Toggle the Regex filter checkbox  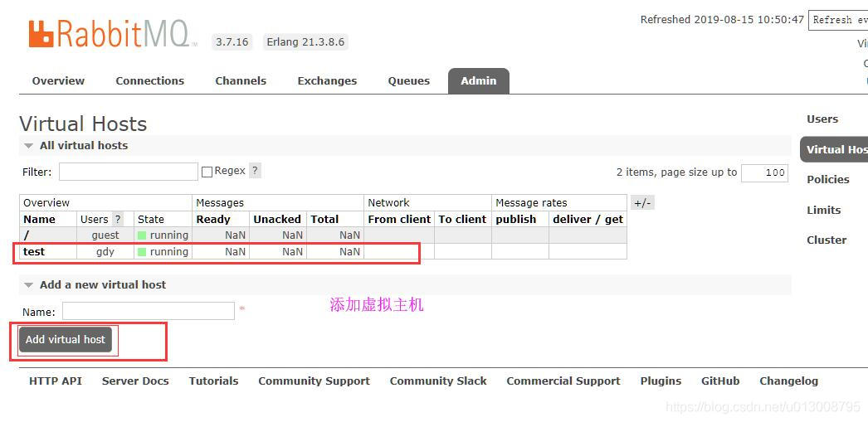(x=207, y=172)
